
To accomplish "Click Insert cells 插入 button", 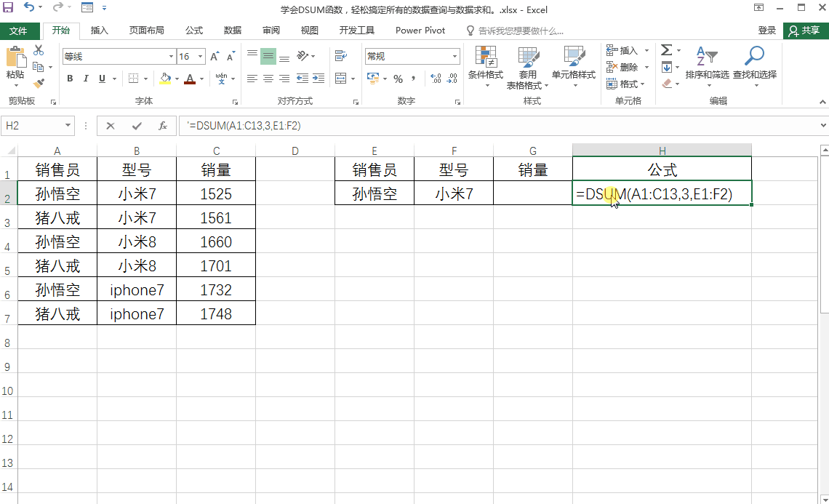I will 628,51.
